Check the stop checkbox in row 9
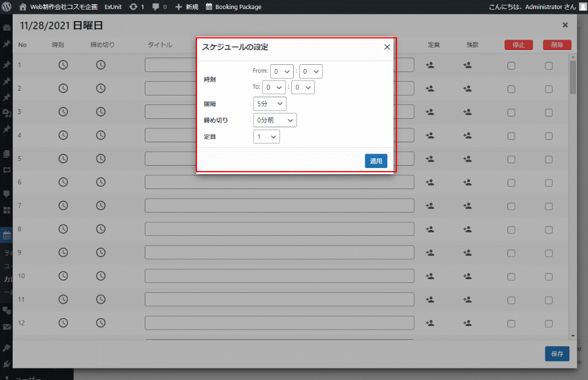 (x=511, y=252)
